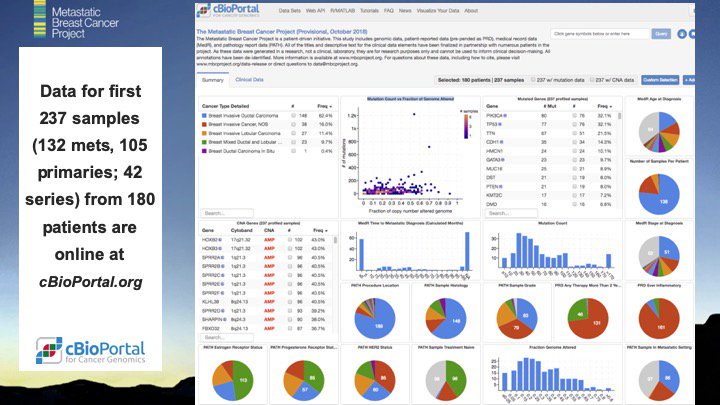Click the Search box under Mutated Genes

pyautogui.click(x=511, y=213)
